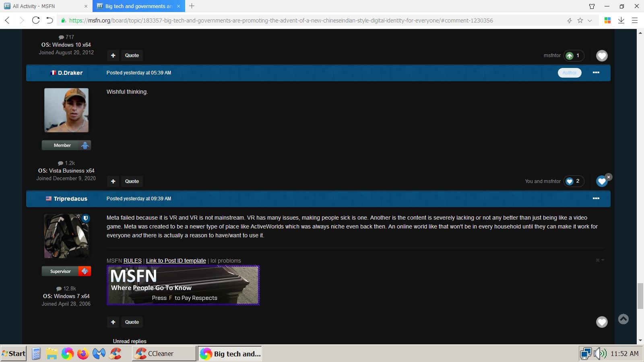Select the Big tech and governments tab

click(x=139, y=6)
